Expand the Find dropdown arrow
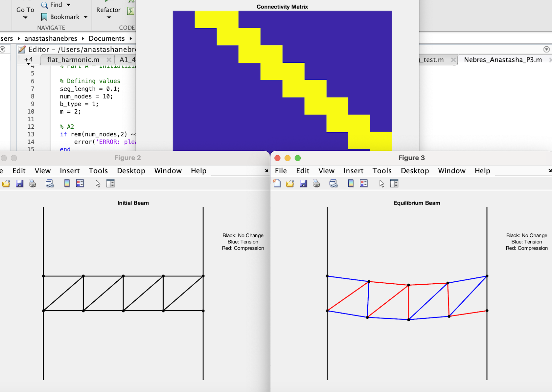This screenshot has height=392, width=552. pyautogui.click(x=68, y=5)
